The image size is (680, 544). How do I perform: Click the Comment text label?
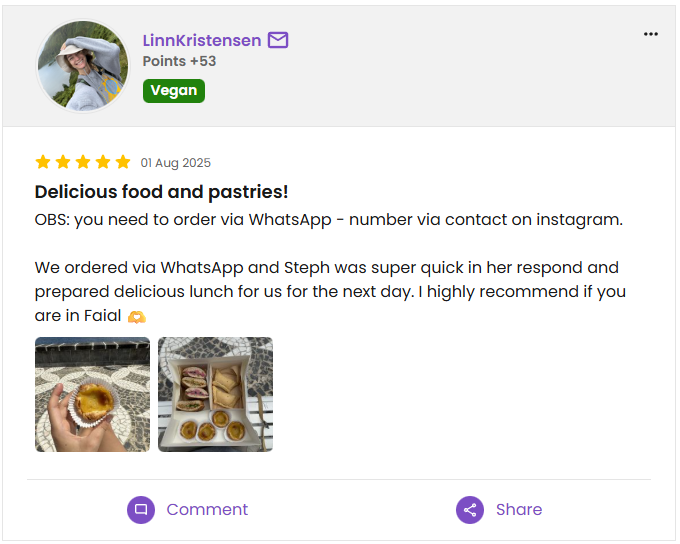207,509
